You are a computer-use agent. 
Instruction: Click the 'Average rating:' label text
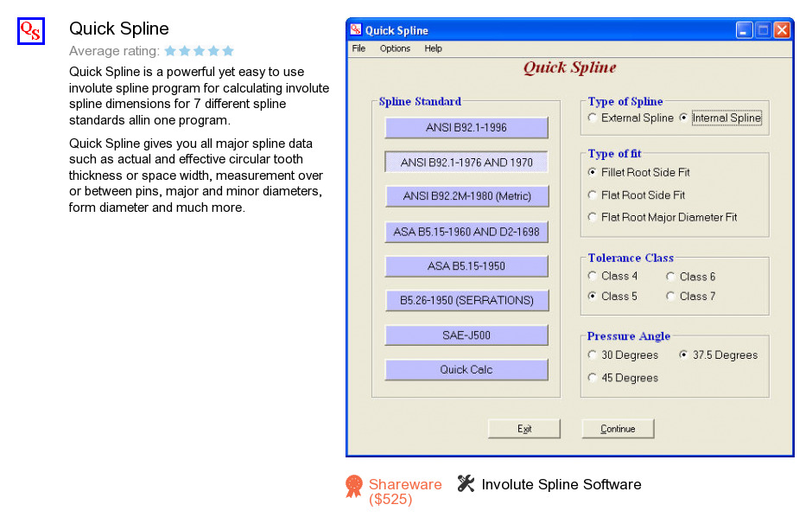pos(114,51)
